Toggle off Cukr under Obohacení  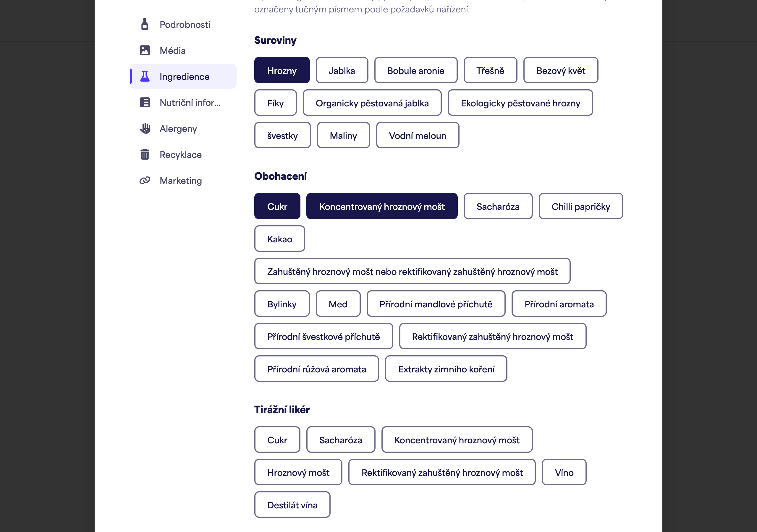[x=277, y=206]
